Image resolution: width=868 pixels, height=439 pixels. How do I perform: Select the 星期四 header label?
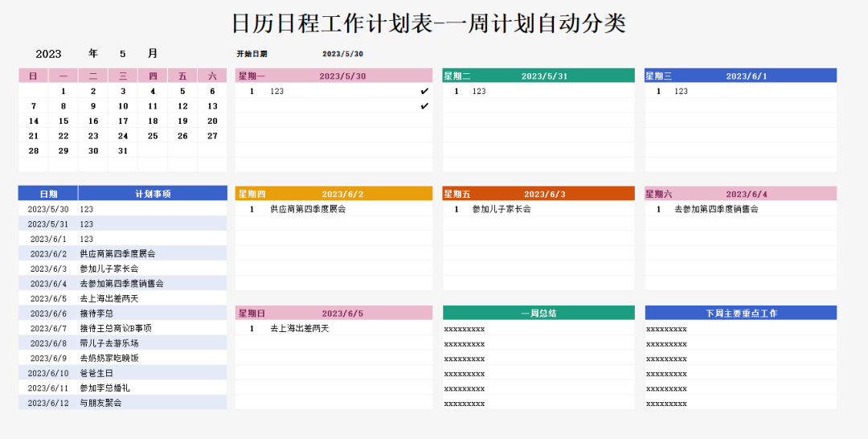click(x=252, y=195)
